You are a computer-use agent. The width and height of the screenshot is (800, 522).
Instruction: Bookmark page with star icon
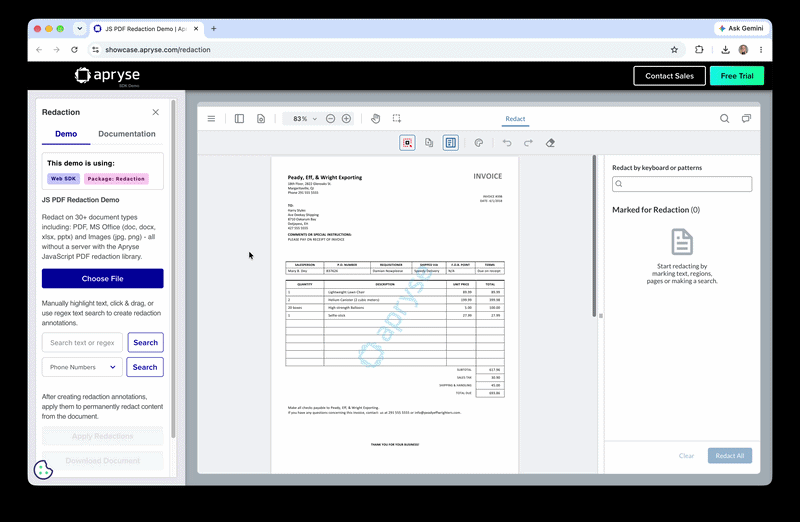pos(674,49)
